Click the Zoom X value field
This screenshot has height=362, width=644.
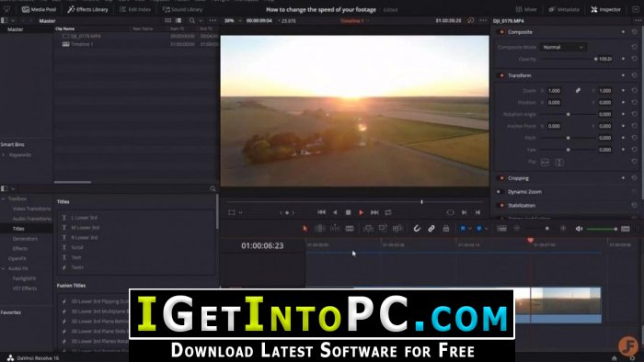(x=555, y=91)
